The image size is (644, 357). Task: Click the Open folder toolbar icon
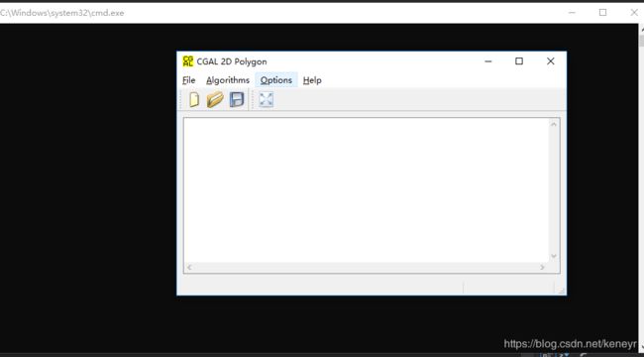[215, 99]
